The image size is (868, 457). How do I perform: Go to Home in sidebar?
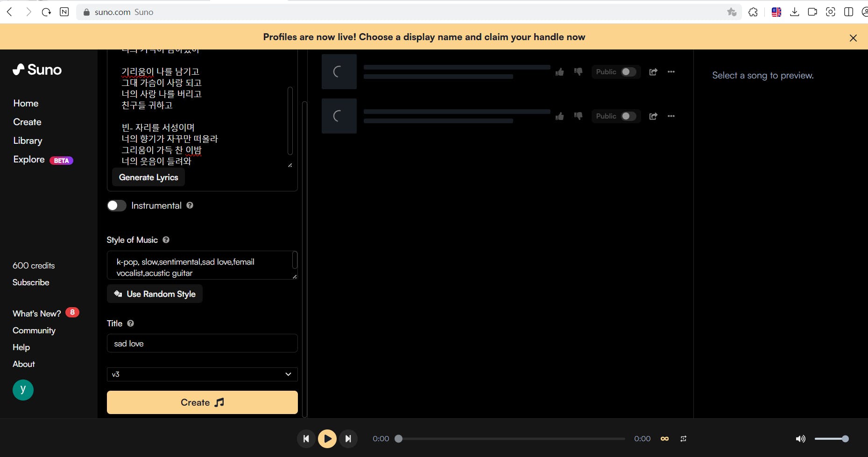point(26,103)
